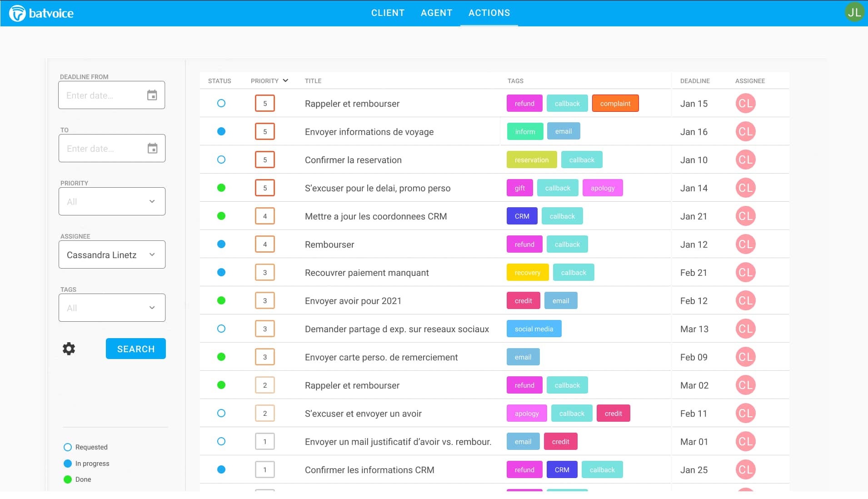This screenshot has height=499, width=868.
Task: Open task S'excuser et envoyer un avoir
Action: [x=363, y=414]
